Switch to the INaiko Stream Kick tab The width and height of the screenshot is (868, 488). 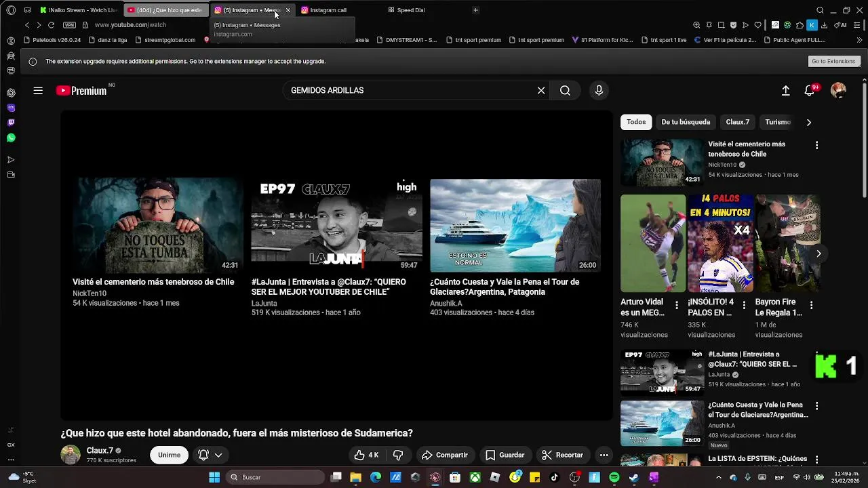click(79, 10)
